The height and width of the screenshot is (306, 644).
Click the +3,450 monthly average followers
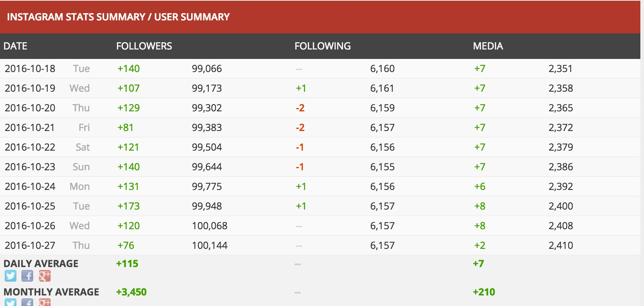[131, 292]
